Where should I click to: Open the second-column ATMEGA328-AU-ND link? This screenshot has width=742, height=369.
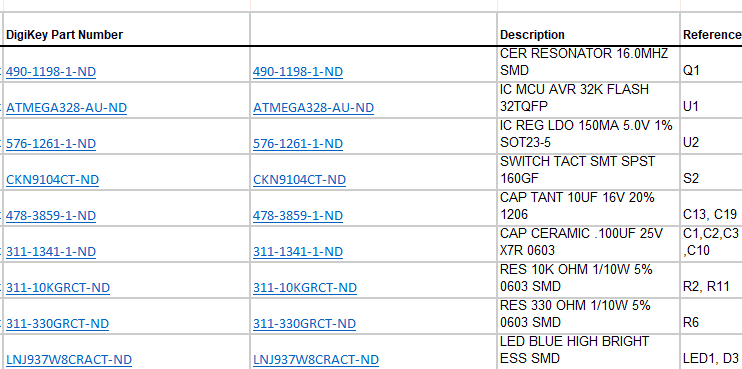pyautogui.click(x=313, y=108)
